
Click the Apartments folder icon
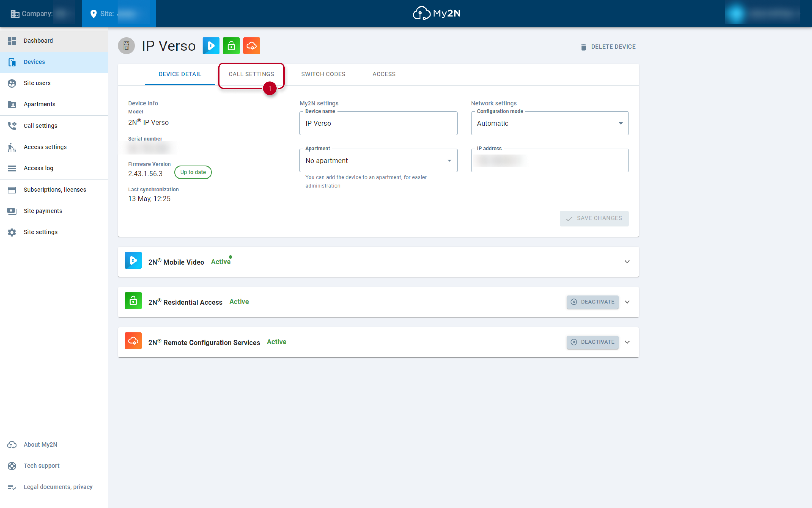point(12,104)
